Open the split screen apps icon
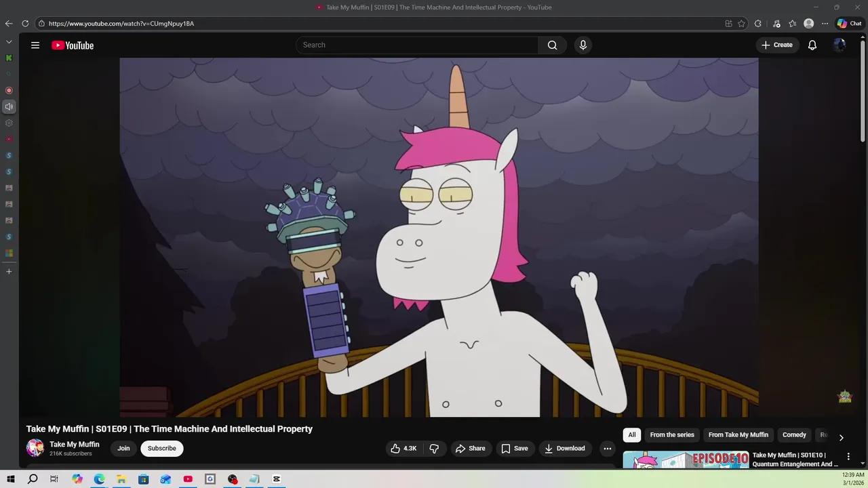Screen dimensions: 868x488 coord(728,24)
